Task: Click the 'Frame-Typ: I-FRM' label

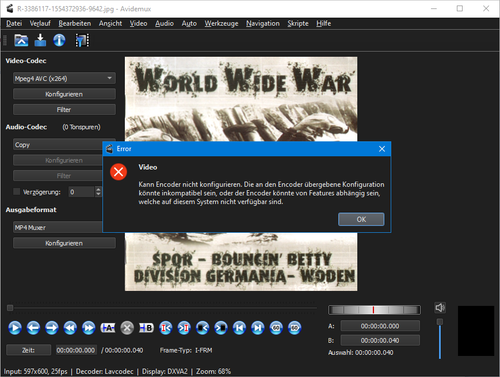Action: tap(186, 350)
